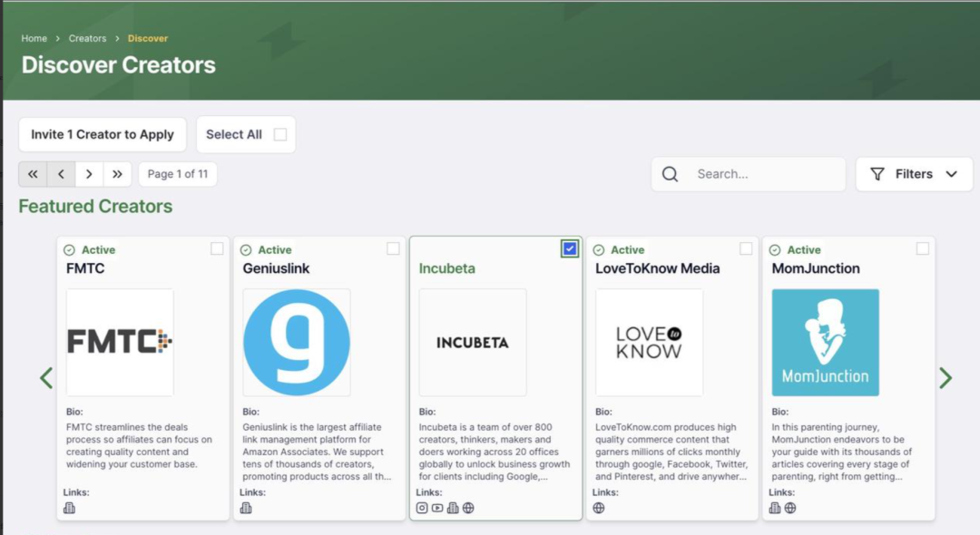The image size is (980, 535).
Task: Open Incubeta's website globe icon
Action: point(468,508)
